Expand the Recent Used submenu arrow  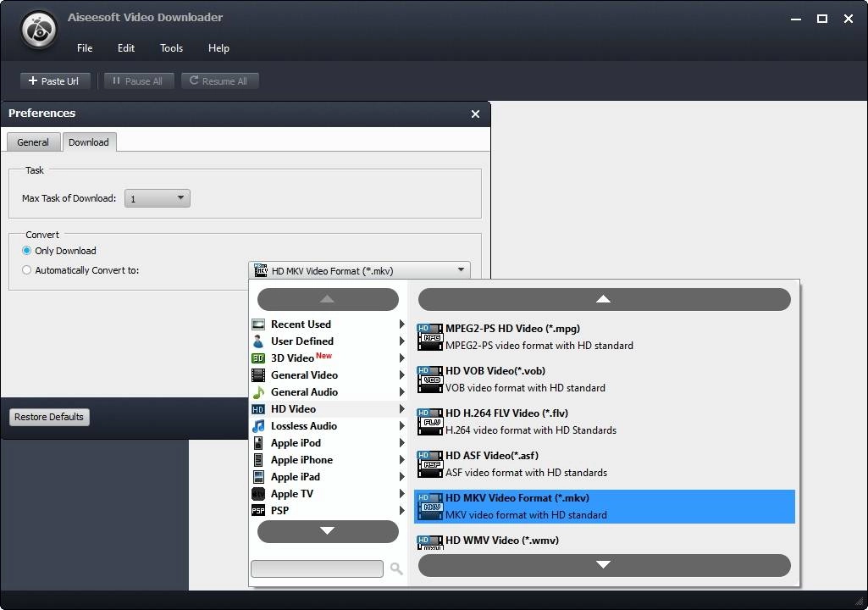pos(402,324)
